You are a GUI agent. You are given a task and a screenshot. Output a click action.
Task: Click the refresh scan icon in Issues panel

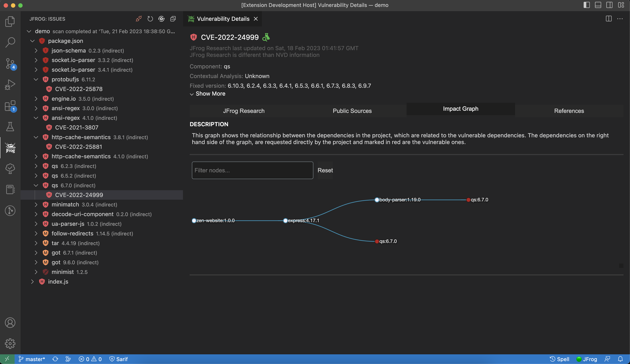coord(150,19)
